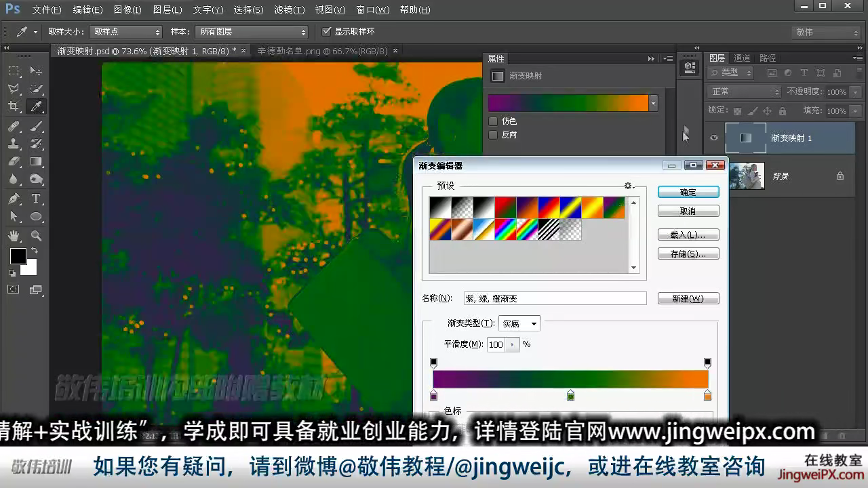
Task: Select the Rectangular Marquee tool
Action: click(14, 71)
